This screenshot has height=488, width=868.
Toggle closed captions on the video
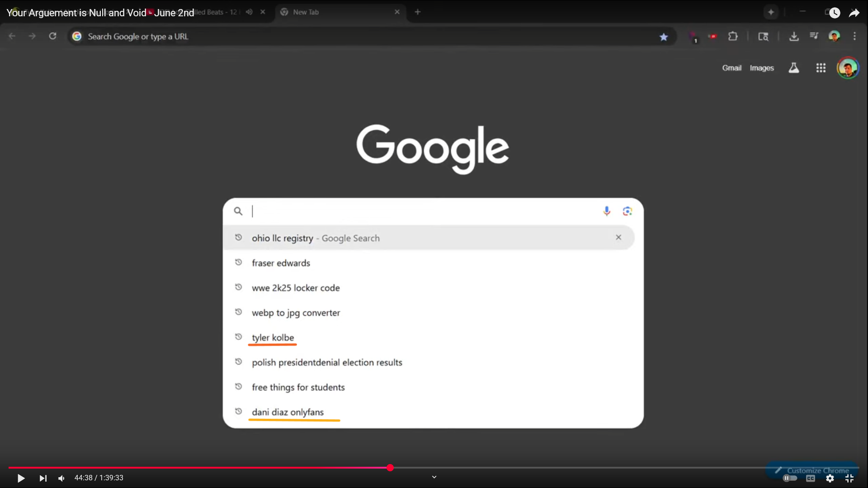[x=811, y=478]
